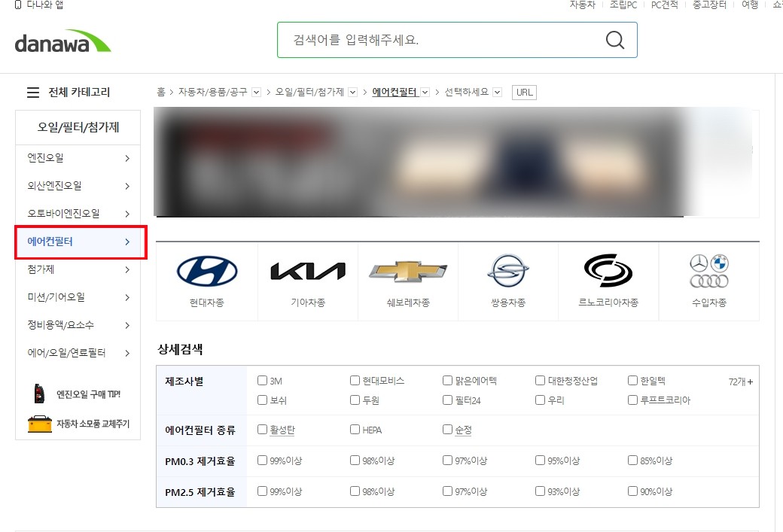Go to PC견적 top menu
The height and width of the screenshot is (532, 783).
[665, 5]
